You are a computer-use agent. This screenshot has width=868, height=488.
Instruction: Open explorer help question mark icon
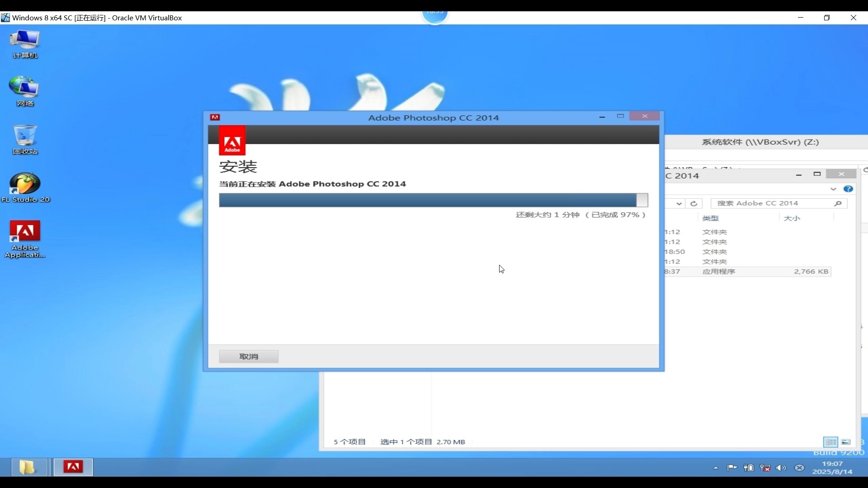[x=848, y=189]
